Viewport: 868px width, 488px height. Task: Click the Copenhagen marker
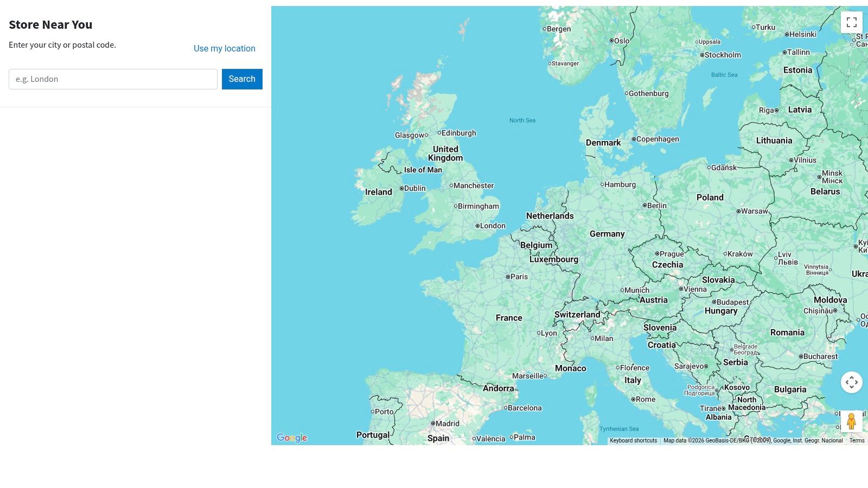(634, 139)
